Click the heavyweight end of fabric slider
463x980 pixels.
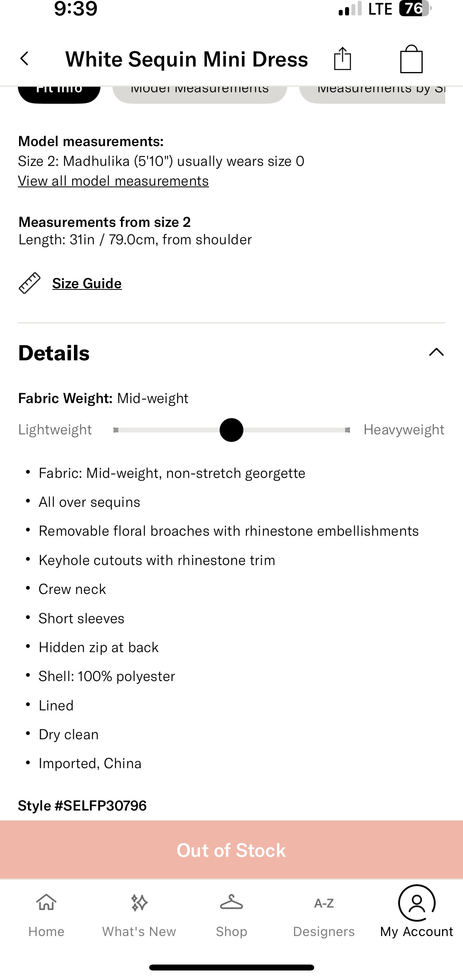point(347,430)
